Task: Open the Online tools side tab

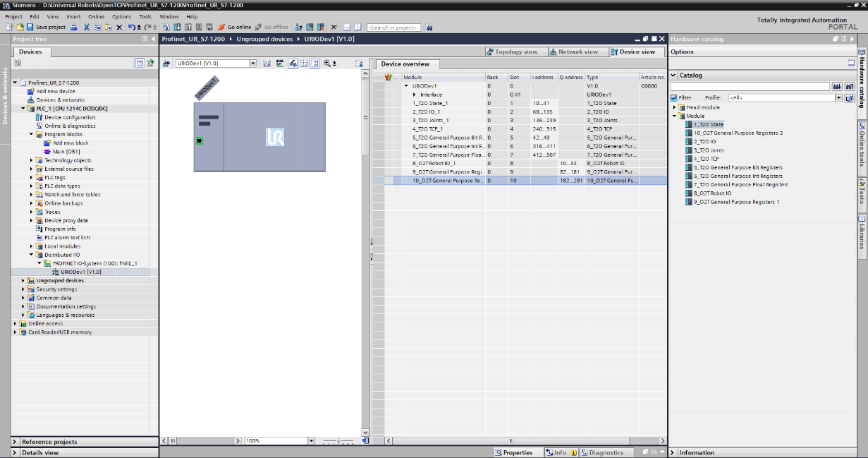Action: point(862,147)
